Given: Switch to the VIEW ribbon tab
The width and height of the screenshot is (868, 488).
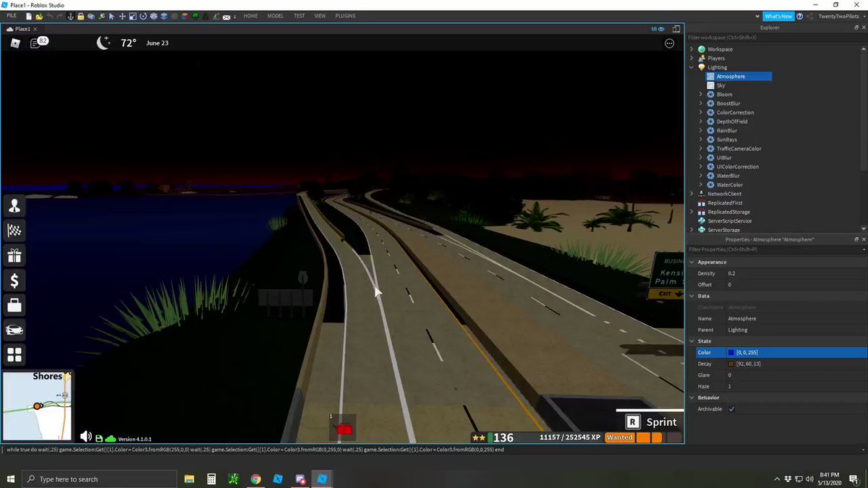Looking at the screenshot, I should point(320,16).
